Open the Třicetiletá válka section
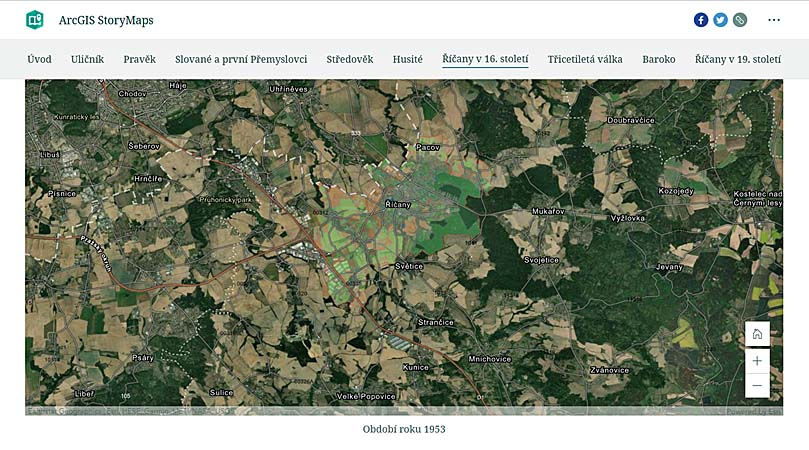Screen dimensions: 809x450 click(585, 59)
